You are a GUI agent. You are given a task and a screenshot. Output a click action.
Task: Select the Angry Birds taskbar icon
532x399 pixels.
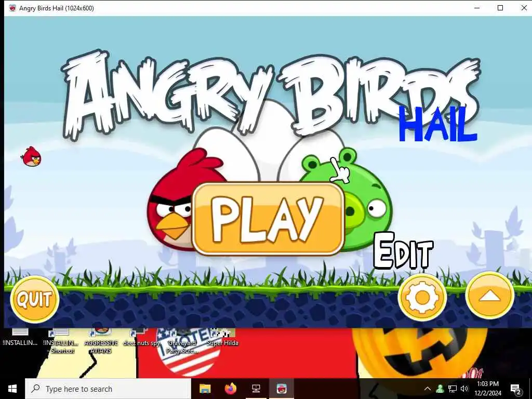coord(282,389)
